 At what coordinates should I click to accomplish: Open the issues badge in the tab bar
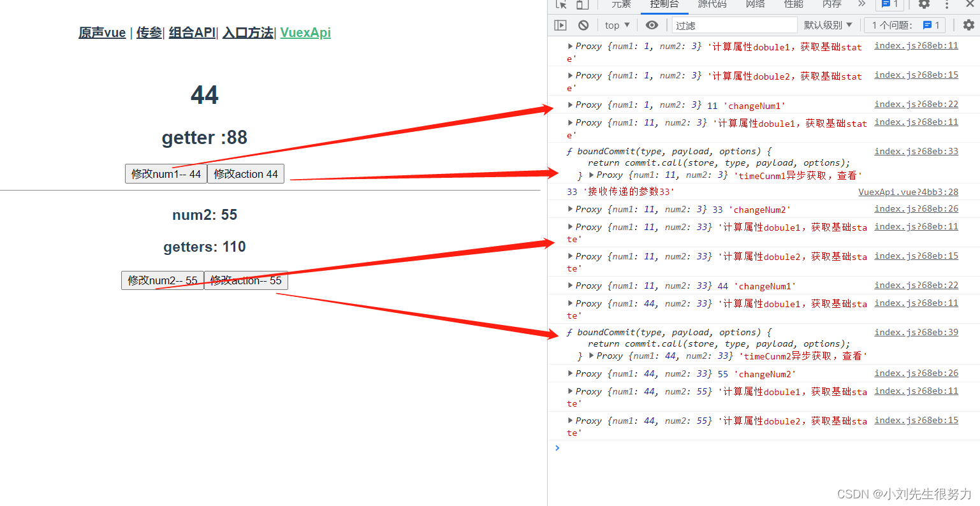(889, 4)
